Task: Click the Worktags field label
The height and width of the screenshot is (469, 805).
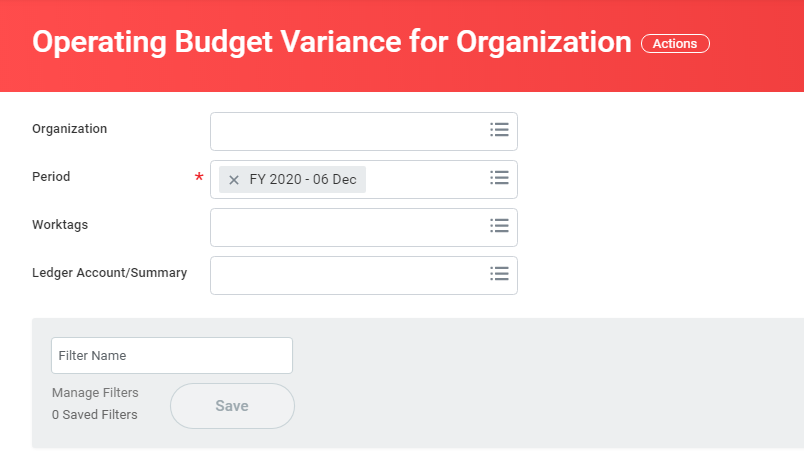Action: (x=60, y=225)
